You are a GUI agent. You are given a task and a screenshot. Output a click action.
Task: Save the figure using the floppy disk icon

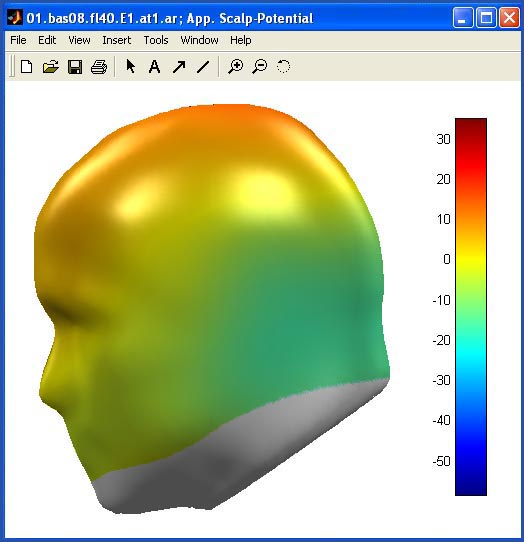75,67
